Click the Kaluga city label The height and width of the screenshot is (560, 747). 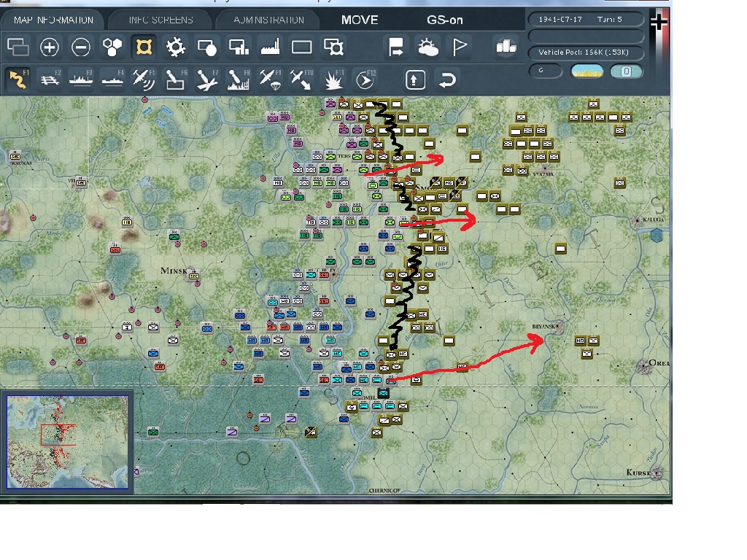pyautogui.click(x=653, y=219)
